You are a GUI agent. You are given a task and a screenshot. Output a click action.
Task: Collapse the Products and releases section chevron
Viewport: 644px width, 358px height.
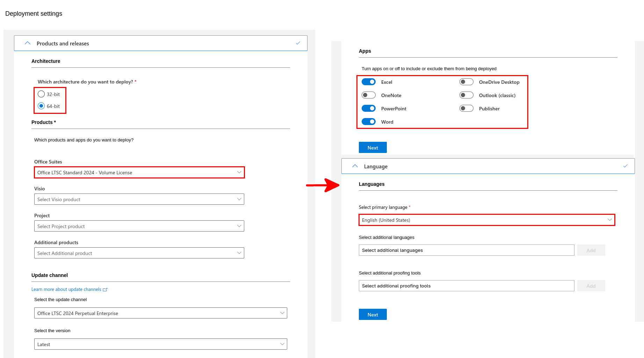coord(28,43)
